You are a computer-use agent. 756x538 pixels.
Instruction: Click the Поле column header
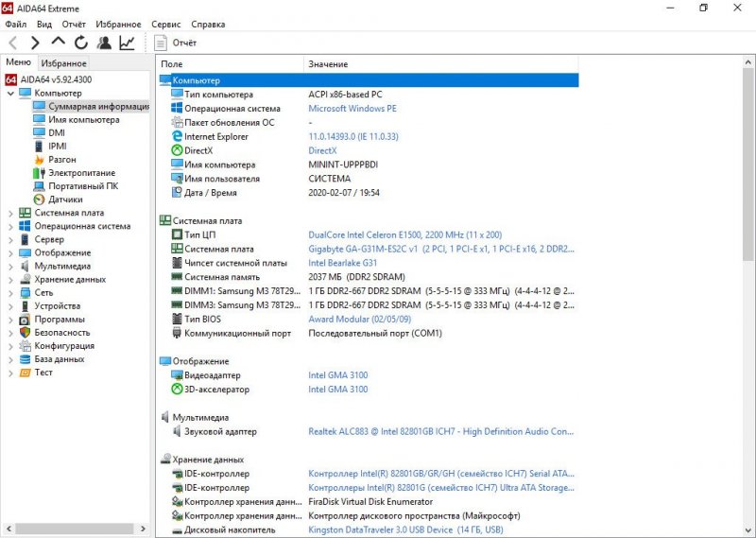click(171, 64)
